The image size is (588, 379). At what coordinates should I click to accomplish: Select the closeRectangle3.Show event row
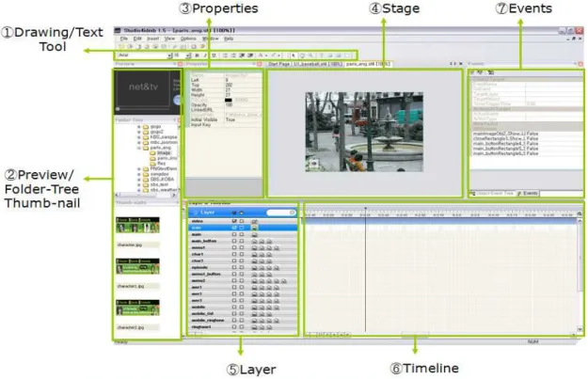point(526,138)
